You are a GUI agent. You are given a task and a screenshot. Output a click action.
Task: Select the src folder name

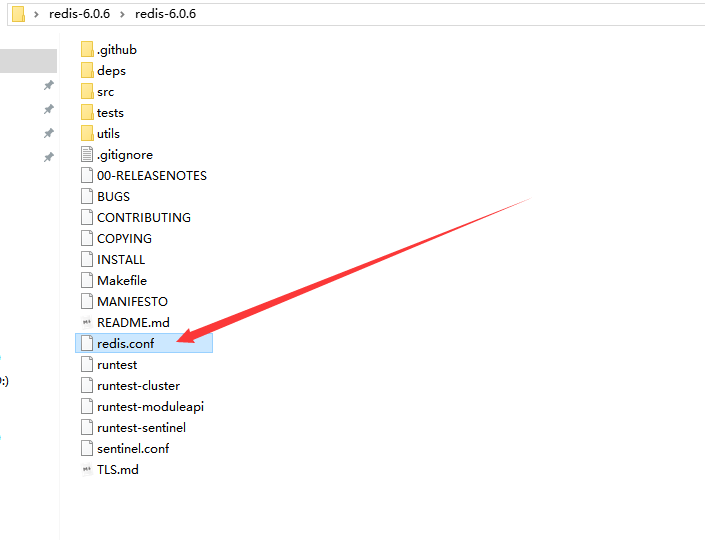tap(106, 92)
